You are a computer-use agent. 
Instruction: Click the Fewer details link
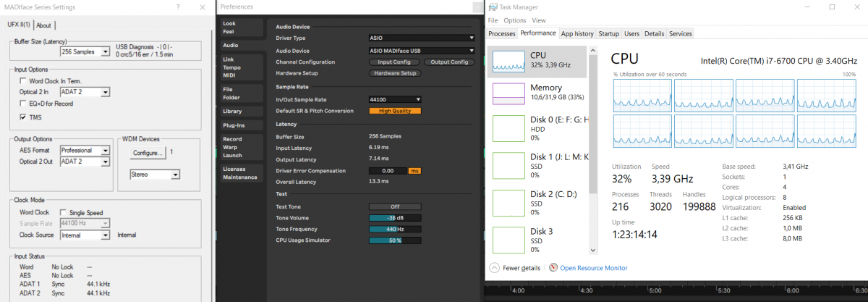520,268
